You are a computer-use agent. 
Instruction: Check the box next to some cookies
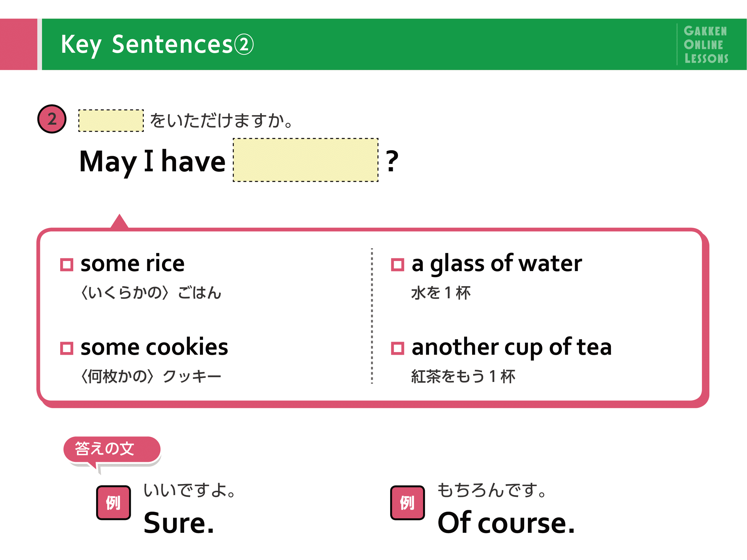67,348
